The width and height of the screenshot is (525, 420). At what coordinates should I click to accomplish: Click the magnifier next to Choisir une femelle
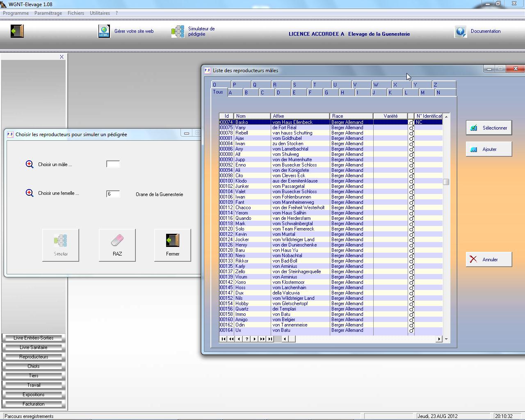click(30, 193)
